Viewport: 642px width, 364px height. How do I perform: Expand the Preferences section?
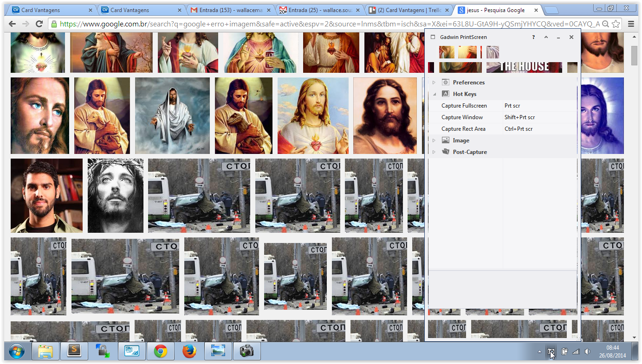click(x=434, y=82)
